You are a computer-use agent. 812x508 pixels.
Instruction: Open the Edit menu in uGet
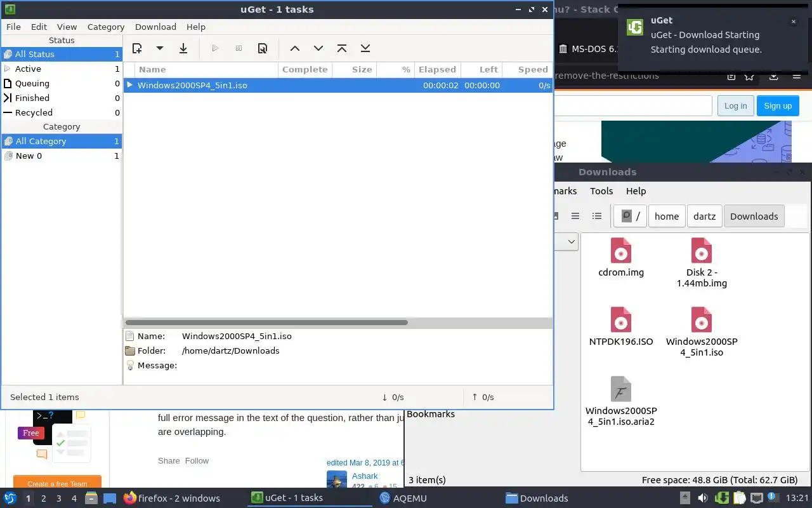pyautogui.click(x=39, y=27)
